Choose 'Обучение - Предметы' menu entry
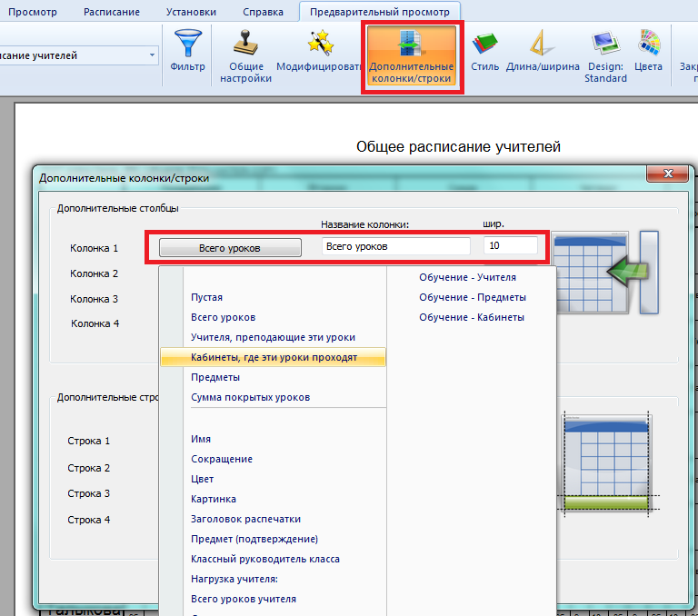 [473, 297]
